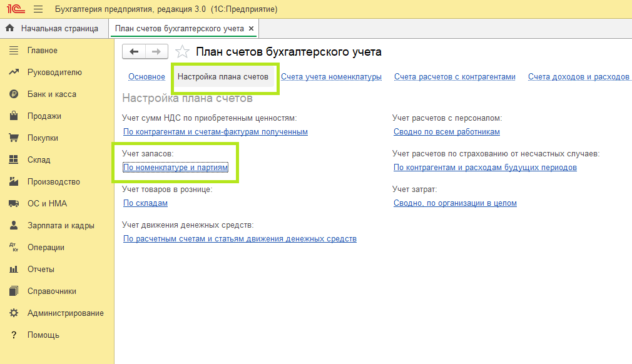Open the Основное tab link
This screenshot has height=364, width=632.
(x=146, y=76)
